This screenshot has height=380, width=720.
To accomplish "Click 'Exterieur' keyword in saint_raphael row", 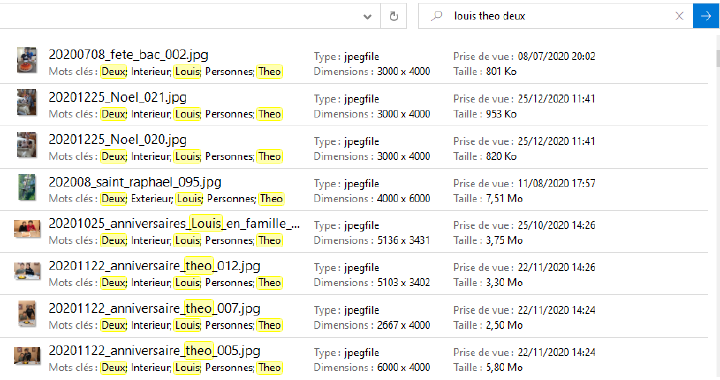I will coord(152,199).
